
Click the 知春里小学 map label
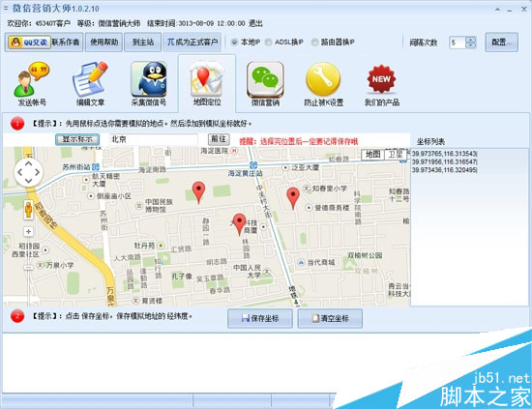330,189
